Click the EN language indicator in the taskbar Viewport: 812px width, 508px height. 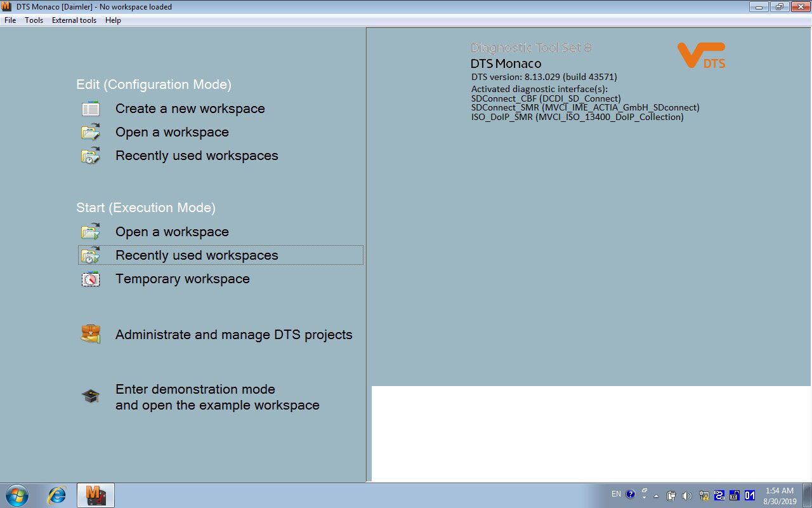click(x=616, y=494)
